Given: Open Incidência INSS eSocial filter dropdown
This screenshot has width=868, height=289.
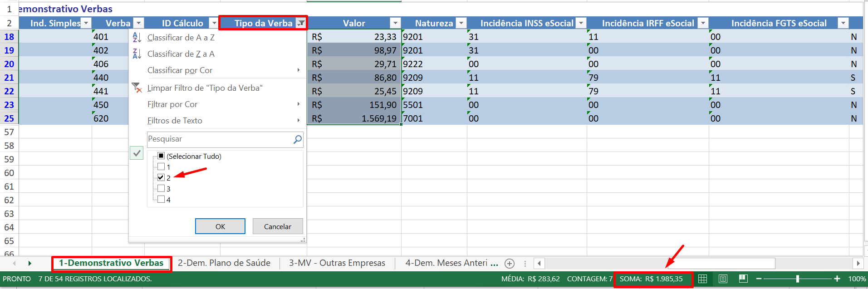Looking at the screenshot, I should click(581, 23).
